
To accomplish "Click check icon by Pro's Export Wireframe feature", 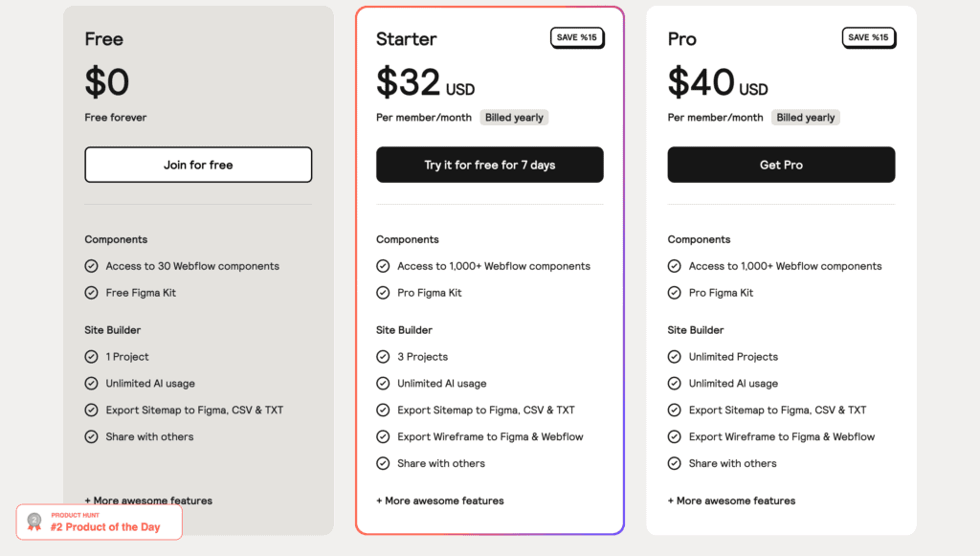I will coord(675,436).
